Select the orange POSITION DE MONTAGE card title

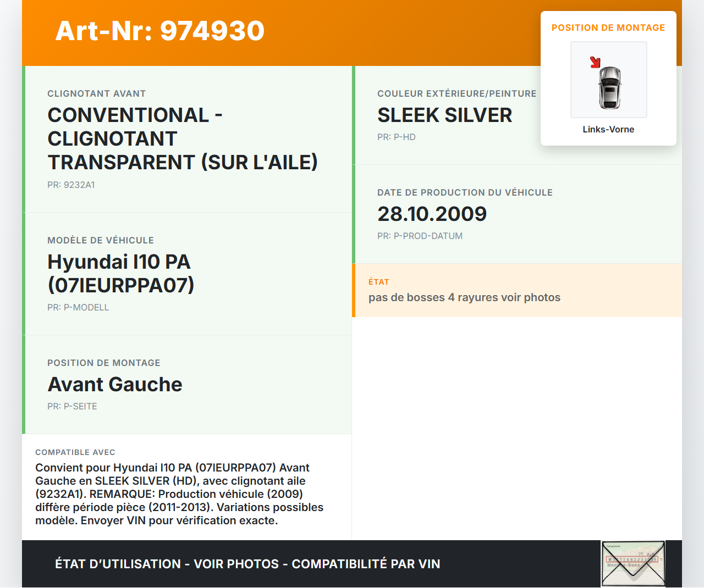click(x=608, y=28)
